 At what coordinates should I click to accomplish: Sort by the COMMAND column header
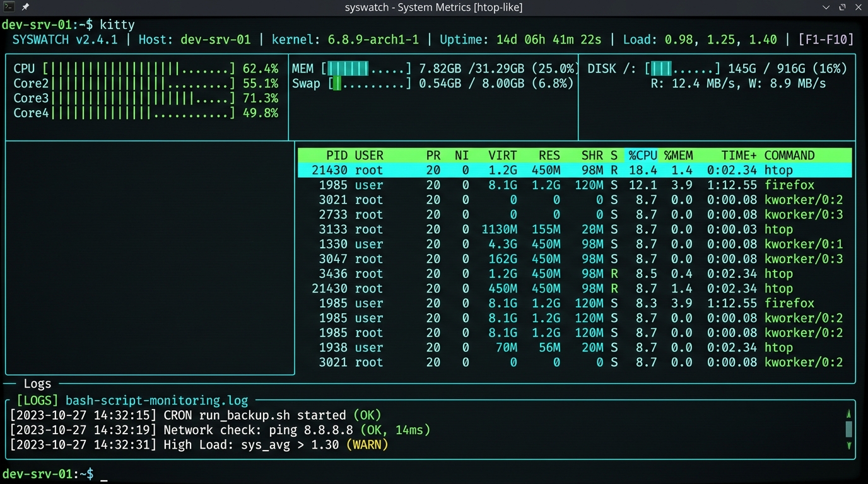pyautogui.click(x=789, y=155)
